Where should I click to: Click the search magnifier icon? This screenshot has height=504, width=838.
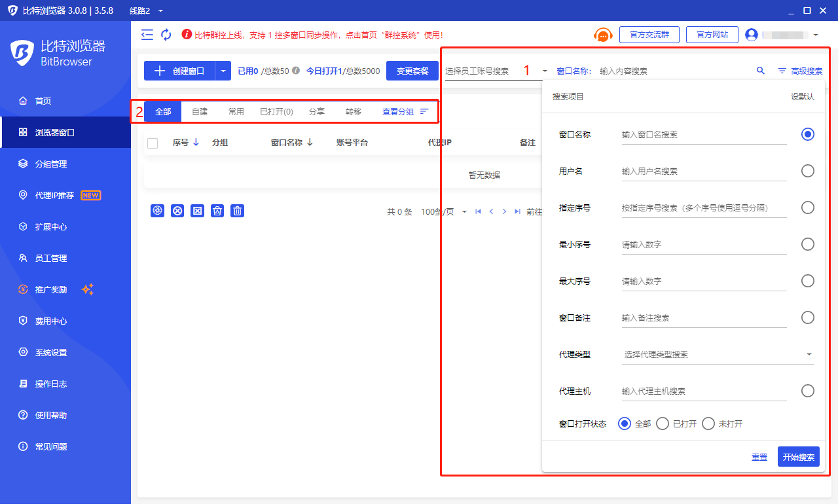[761, 71]
